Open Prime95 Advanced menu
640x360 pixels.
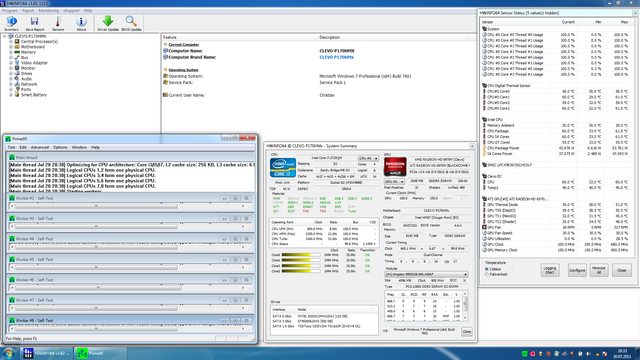pyautogui.click(x=40, y=147)
